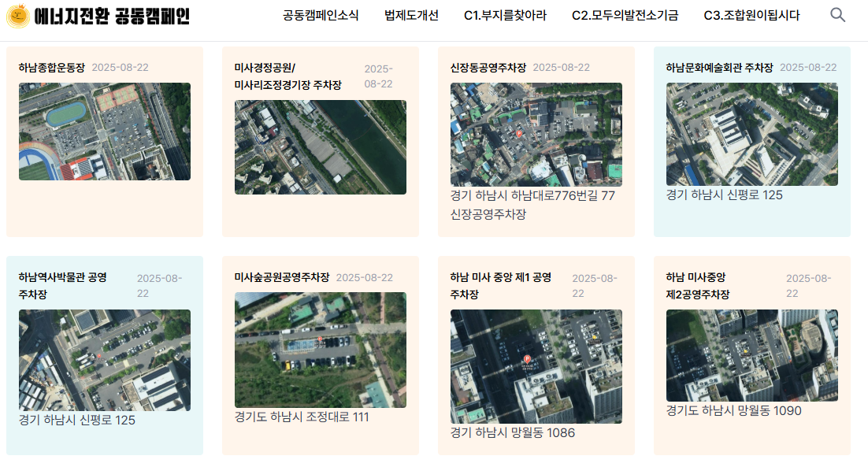Open the 신장동공영주차장 title link
868x467 pixels.
click(x=488, y=68)
